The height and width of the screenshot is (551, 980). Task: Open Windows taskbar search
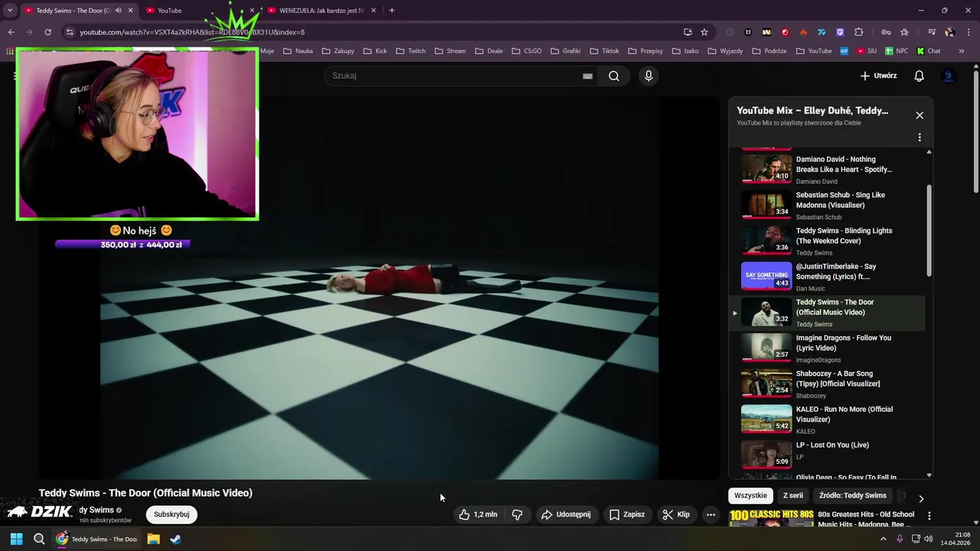(39, 539)
